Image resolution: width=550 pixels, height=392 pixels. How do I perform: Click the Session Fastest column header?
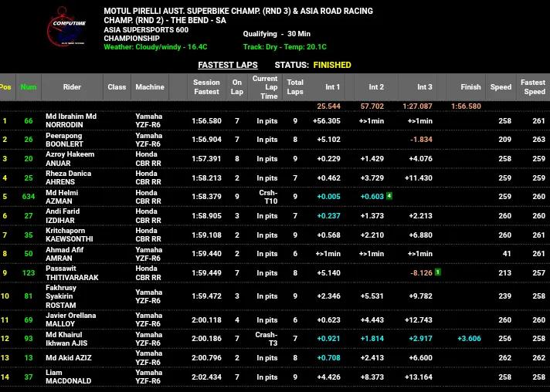(x=206, y=87)
